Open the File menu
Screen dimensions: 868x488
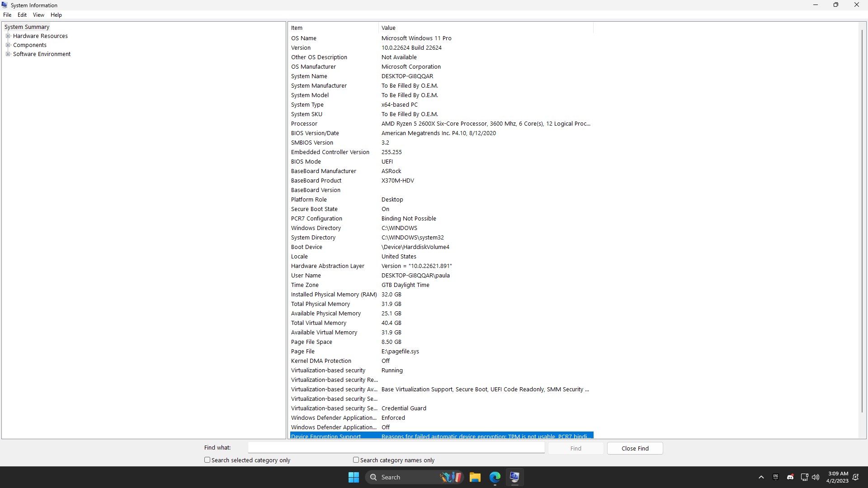[x=7, y=15]
